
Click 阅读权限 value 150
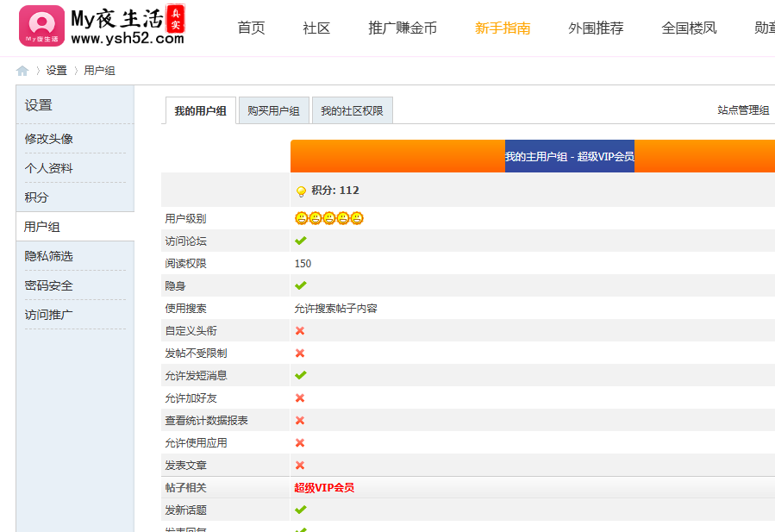[303, 264]
